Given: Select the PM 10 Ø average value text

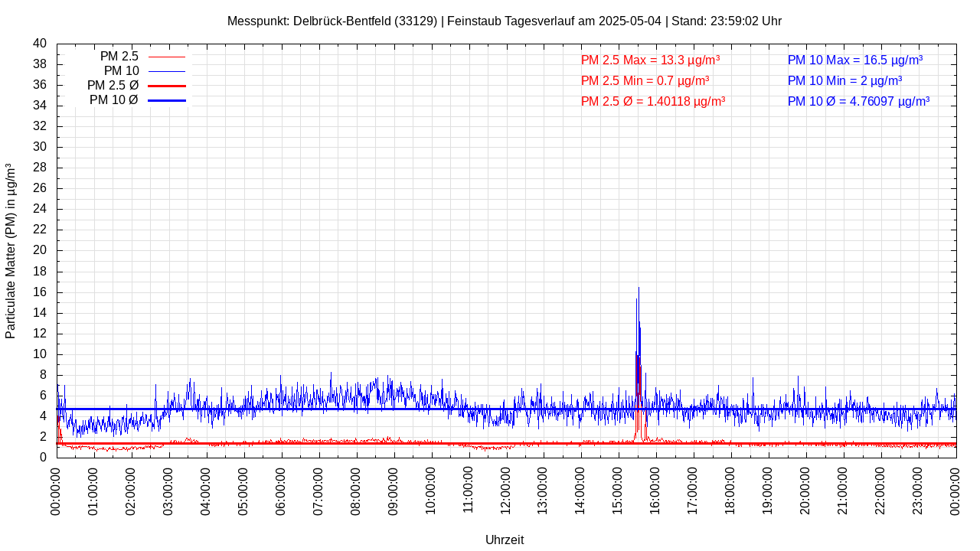Looking at the screenshot, I should tap(858, 101).
